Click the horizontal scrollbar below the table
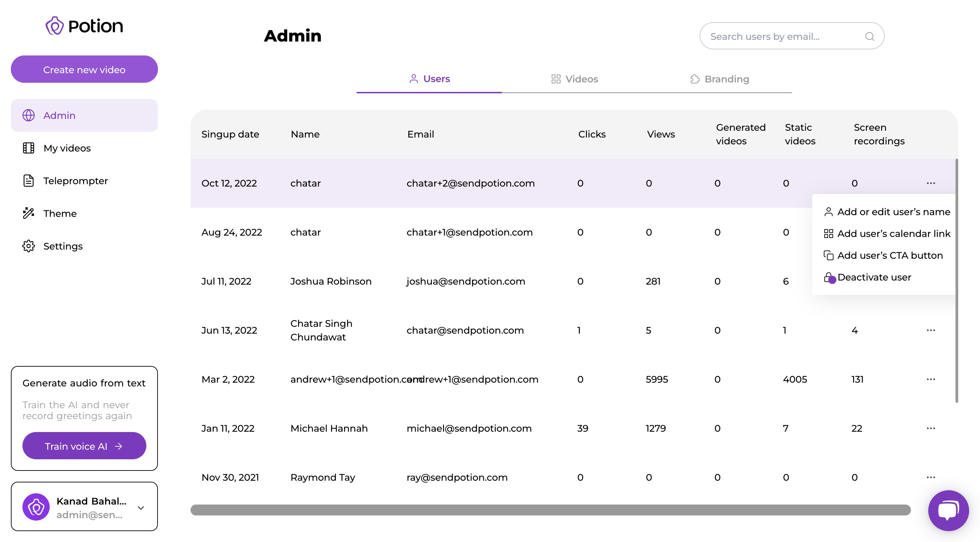The width and height of the screenshot is (980, 542). pyautogui.click(x=551, y=510)
